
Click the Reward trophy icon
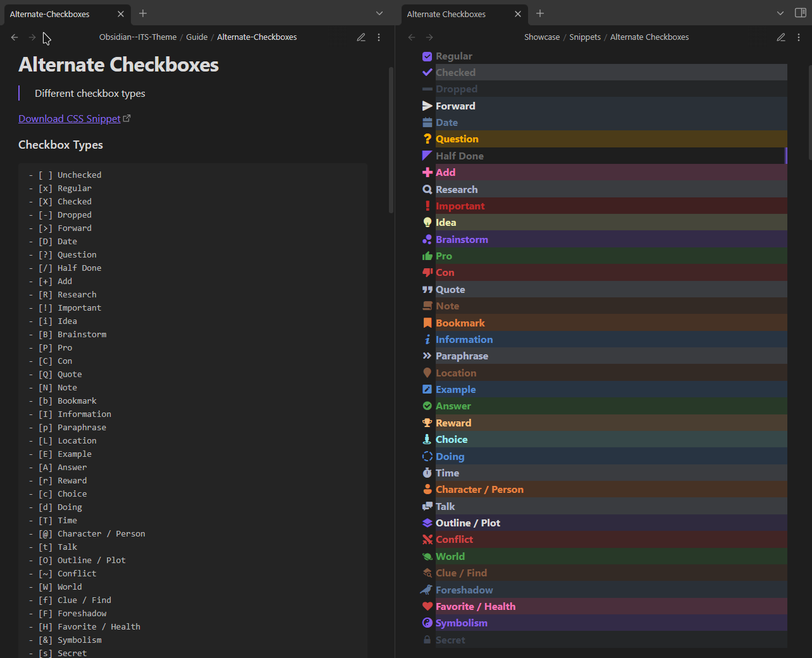[x=428, y=423]
